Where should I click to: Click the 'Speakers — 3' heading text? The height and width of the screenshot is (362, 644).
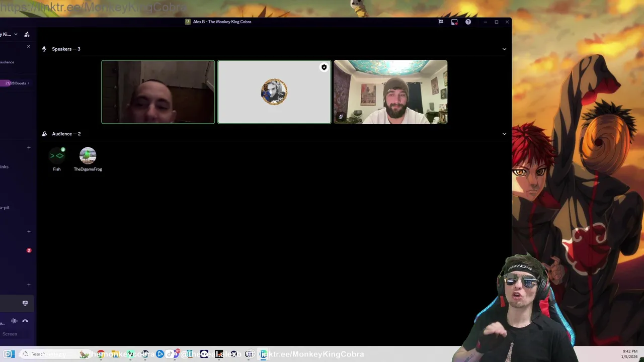point(66,49)
